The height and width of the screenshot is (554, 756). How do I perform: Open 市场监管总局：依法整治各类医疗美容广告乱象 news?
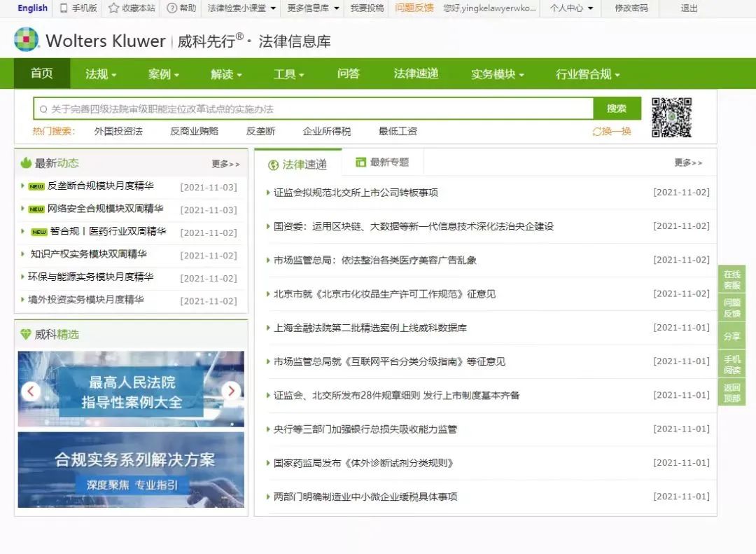pyautogui.click(x=375, y=260)
